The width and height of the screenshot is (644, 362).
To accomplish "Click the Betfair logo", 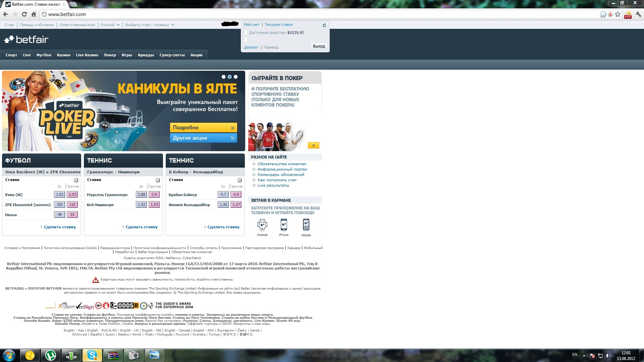I will (26, 40).
